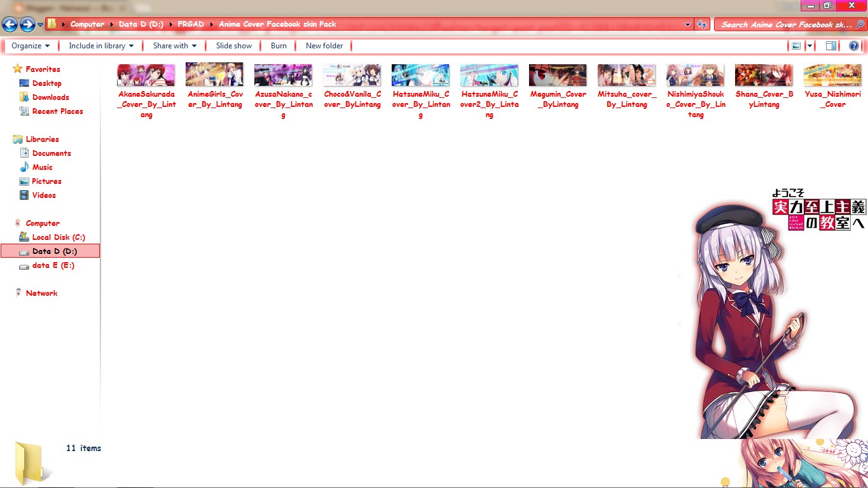Open the Videos library from the sidebar
The image size is (868, 488).
pos(45,195)
